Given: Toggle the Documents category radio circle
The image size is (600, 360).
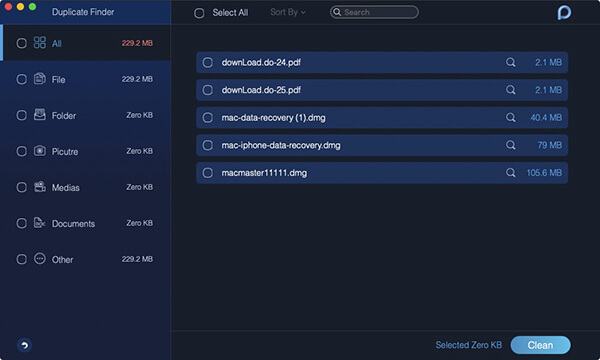Looking at the screenshot, I should click(21, 223).
